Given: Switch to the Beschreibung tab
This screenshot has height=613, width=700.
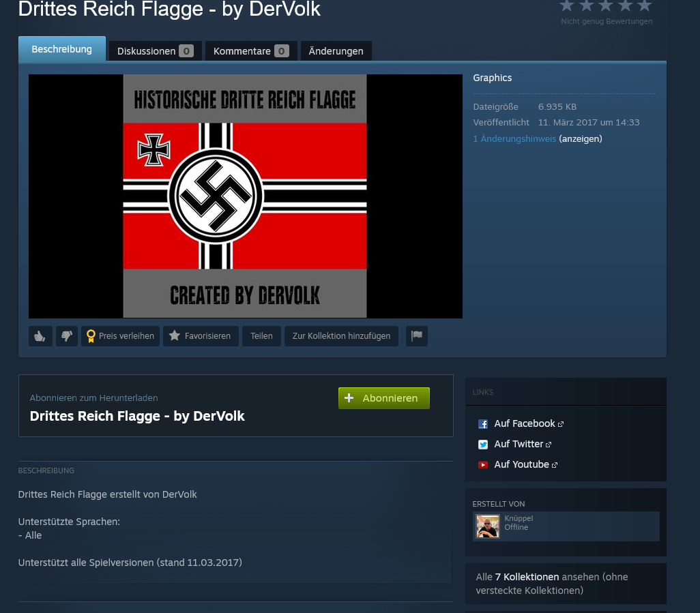Looking at the screenshot, I should tap(61, 50).
